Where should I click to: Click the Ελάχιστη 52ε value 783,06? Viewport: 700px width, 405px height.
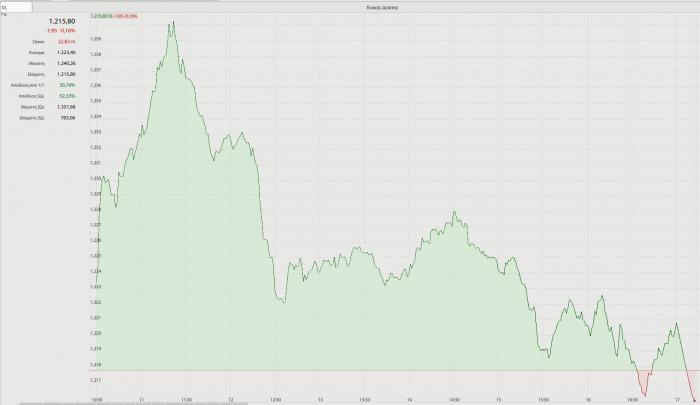coord(68,117)
